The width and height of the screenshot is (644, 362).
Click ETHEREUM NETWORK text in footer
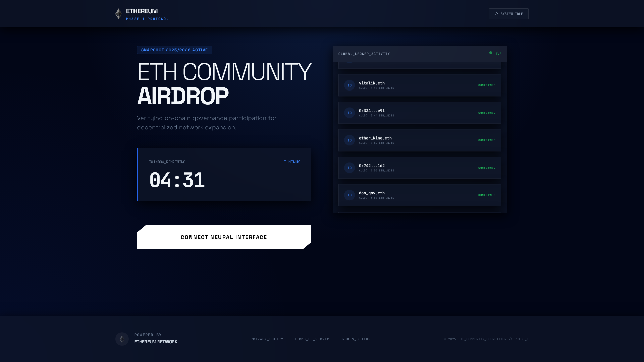[156, 342]
